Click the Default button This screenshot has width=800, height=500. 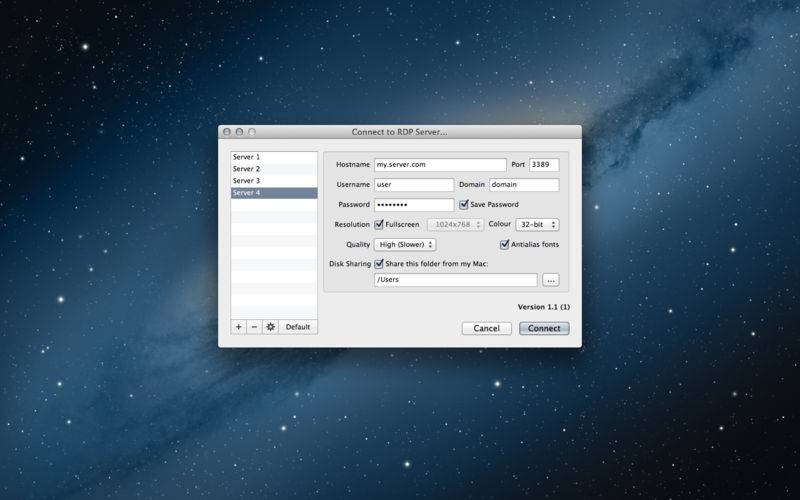(298, 327)
